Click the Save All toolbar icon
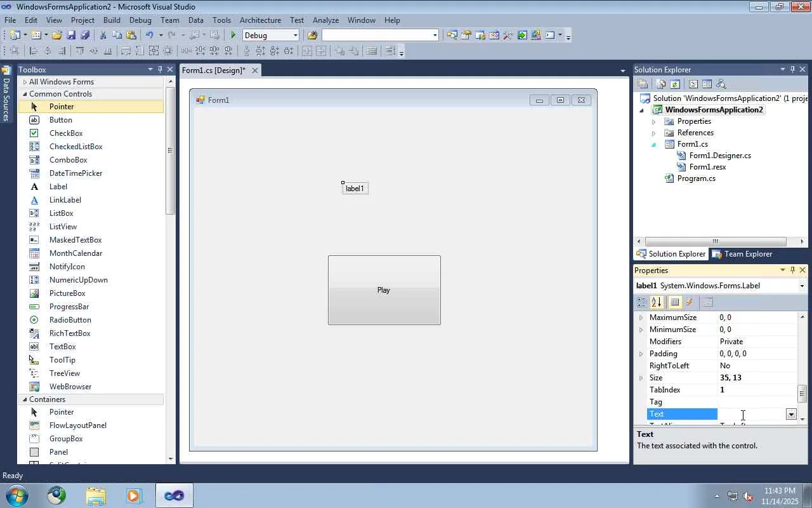Viewport: 812px width, 508px height. click(84, 36)
